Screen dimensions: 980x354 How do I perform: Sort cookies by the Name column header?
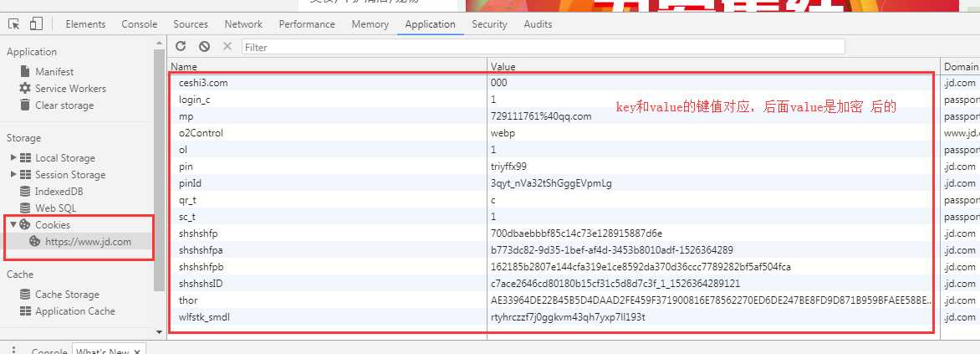pos(327,66)
